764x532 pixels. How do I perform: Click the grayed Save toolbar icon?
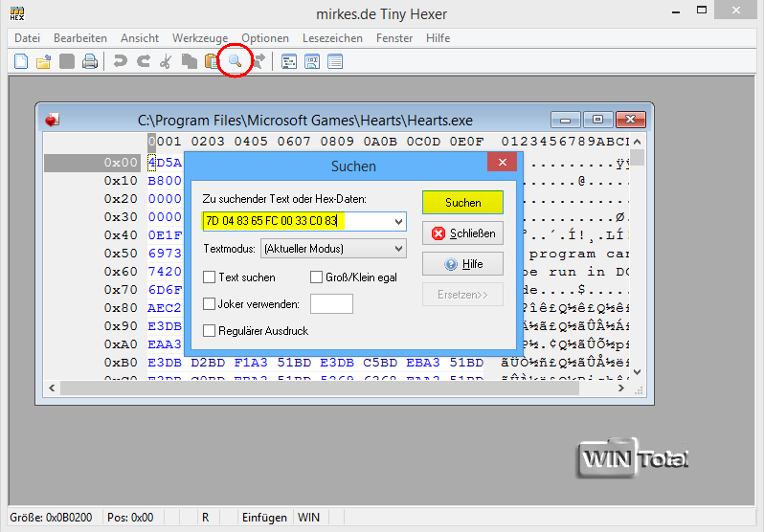67,62
